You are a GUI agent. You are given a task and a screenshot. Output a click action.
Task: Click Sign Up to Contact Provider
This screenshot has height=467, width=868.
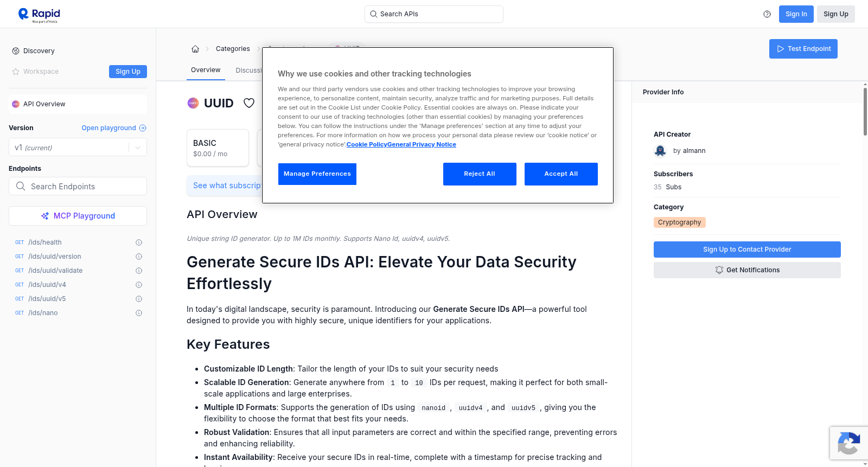747,250
